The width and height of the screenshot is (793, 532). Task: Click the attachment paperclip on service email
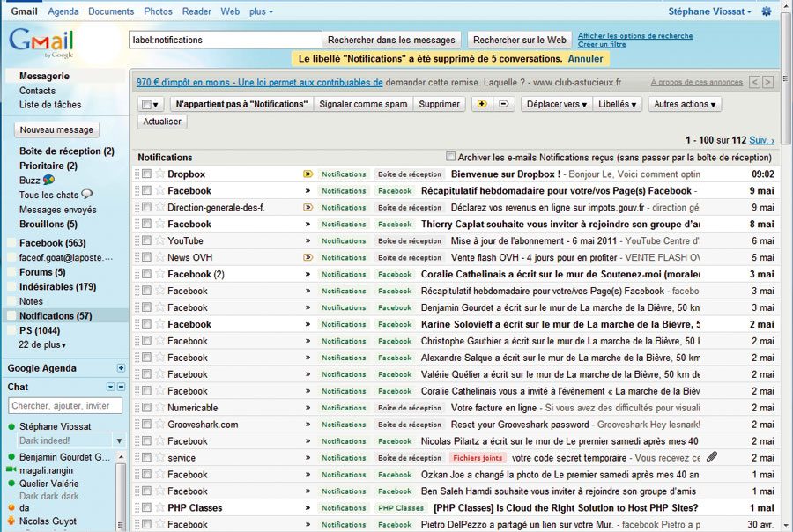coord(712,457)
